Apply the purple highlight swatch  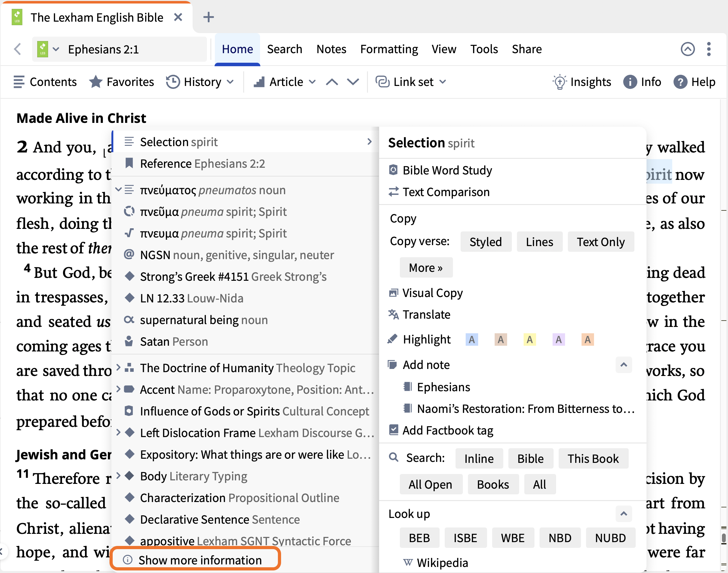coord(559,339)
